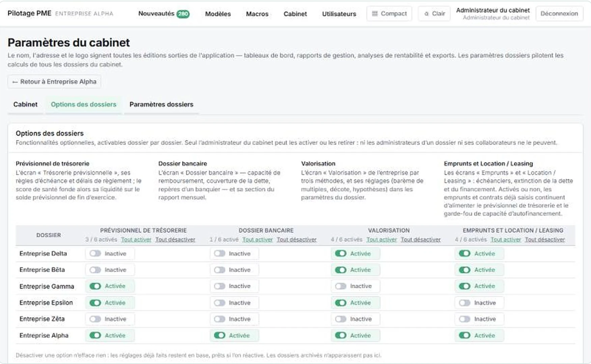Click the Pilotage PME app title

[x=29, y=13]
